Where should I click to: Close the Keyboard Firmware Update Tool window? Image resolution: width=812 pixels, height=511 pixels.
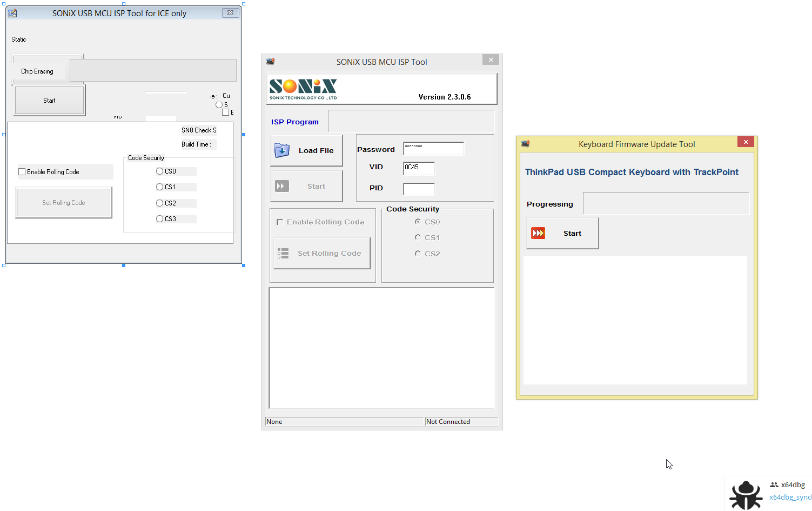click(x=746, y=142)
